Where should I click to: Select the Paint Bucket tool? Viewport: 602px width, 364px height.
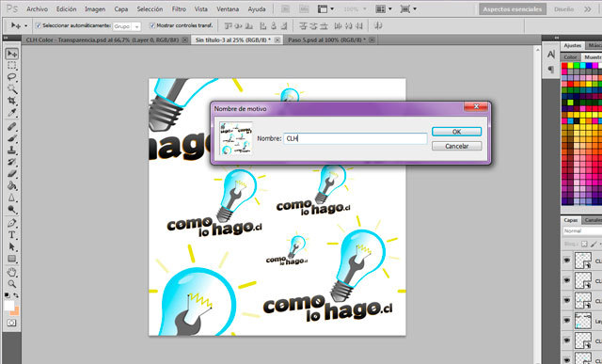(12, 186)
